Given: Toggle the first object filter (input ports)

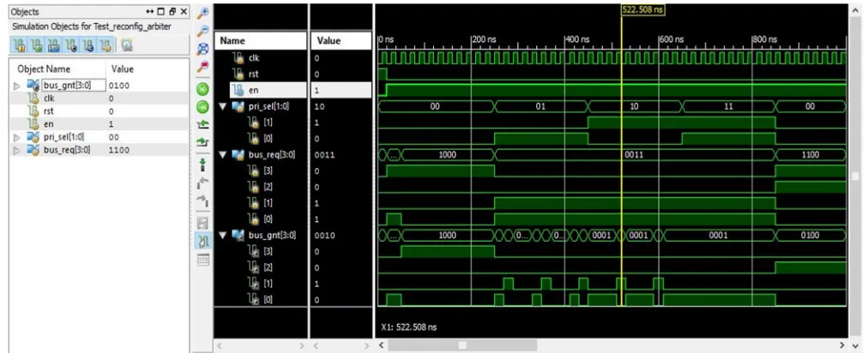Looking at the screenshot, I should [19, 46].
